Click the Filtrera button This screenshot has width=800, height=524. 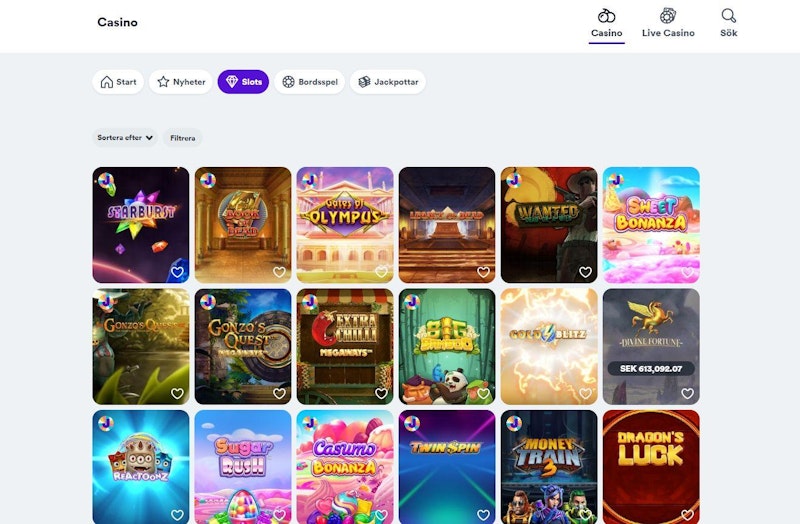(183, 138)
